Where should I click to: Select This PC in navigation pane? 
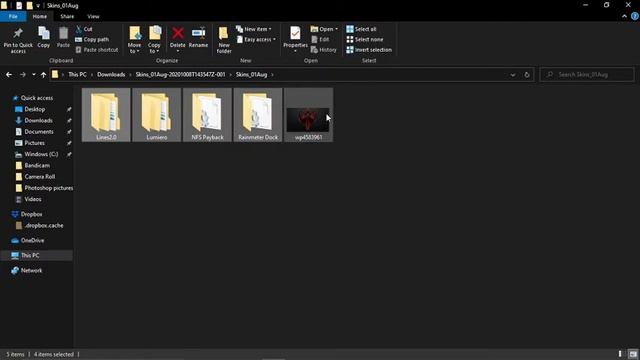coord(30,255)
